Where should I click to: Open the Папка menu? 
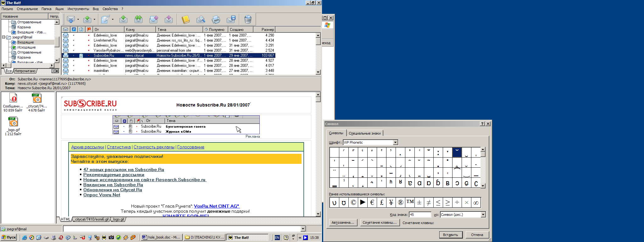coord(47,9)
